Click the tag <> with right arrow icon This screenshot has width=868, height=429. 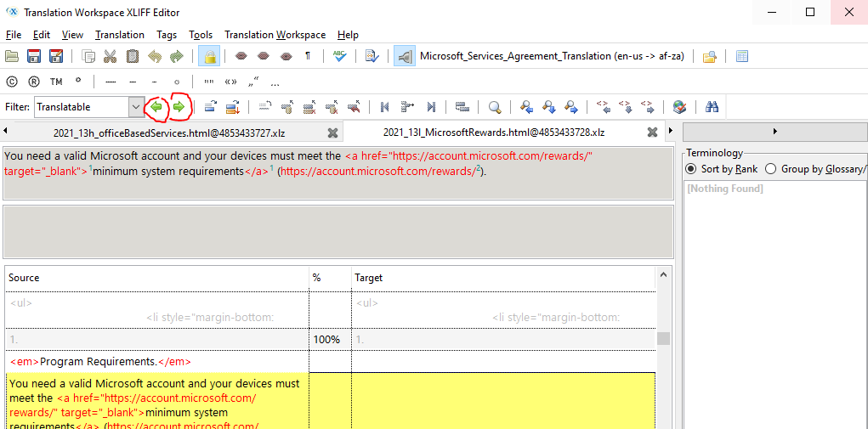(x=647, y=107)
